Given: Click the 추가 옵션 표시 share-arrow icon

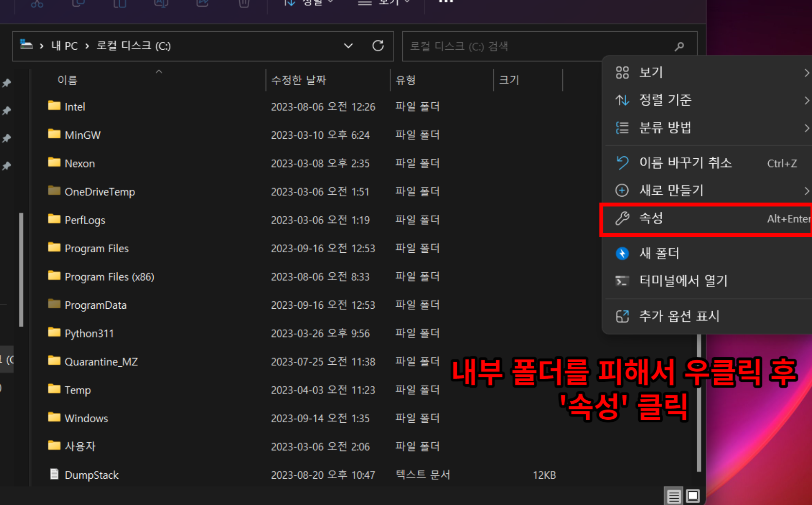Looking at the screenshot, I should point(622,317).
